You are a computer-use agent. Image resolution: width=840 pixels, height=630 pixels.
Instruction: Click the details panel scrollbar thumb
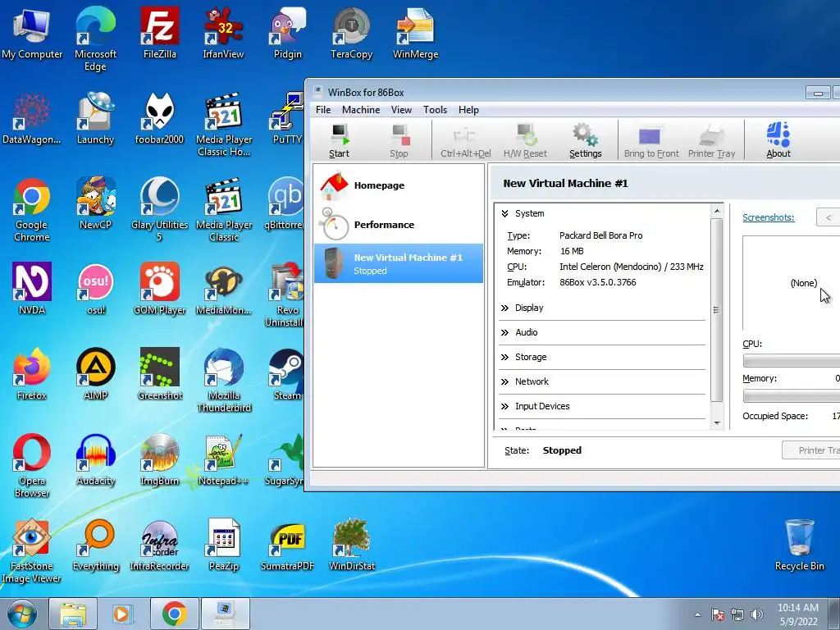point(717,309)
